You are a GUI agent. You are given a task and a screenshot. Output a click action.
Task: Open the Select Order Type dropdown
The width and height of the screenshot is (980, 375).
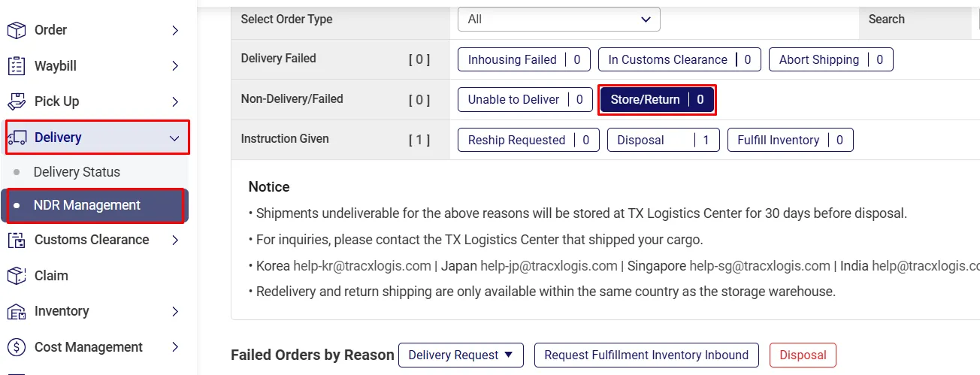pyautogui.click(x=558, y=20)
